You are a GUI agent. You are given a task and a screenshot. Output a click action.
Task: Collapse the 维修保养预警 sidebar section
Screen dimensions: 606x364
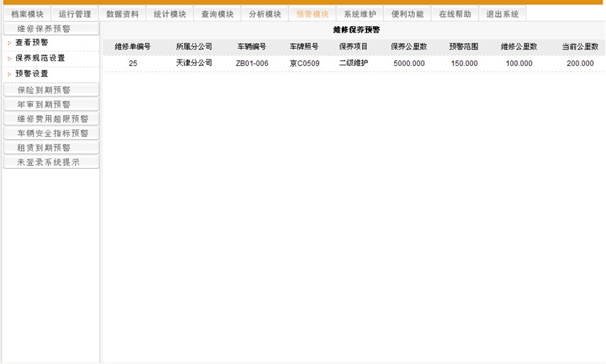[51, 29]
